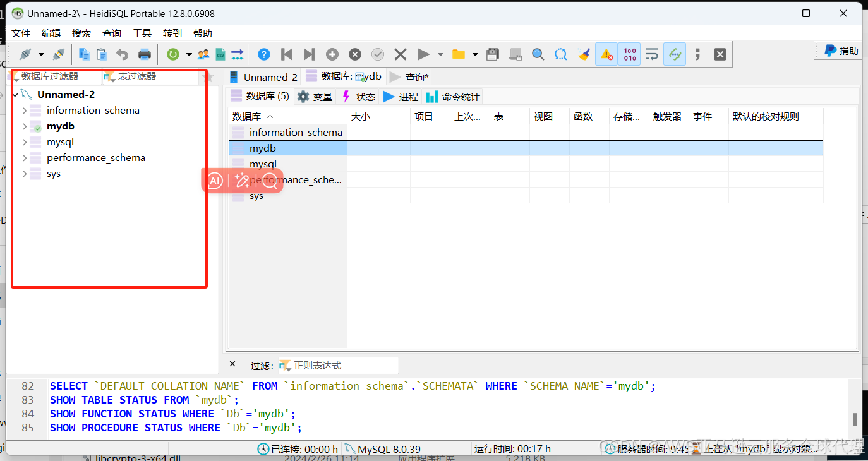Select sys in the database tree

54,174
